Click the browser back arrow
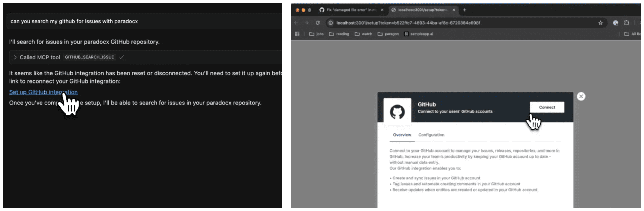 coord(296,23)
